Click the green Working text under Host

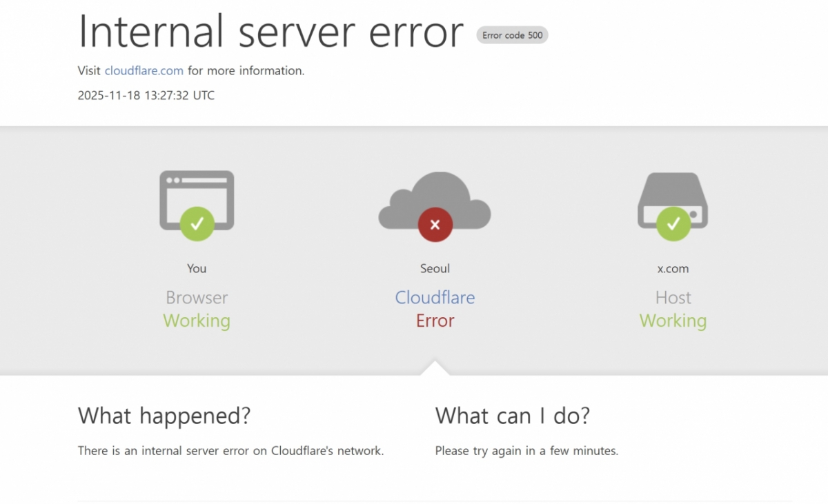673,321
